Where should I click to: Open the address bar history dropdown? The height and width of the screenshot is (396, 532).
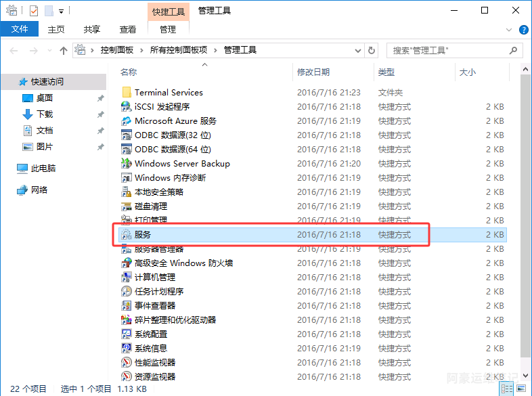(x=358, y=50)
